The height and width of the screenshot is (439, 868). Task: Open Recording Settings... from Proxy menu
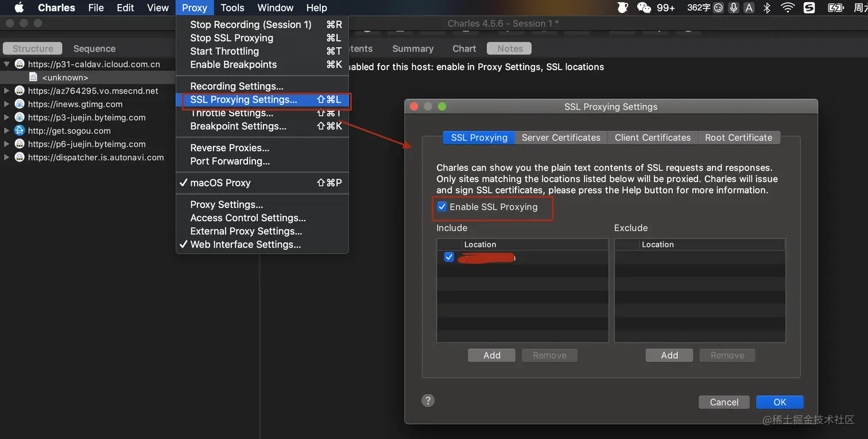pos(262,86)
